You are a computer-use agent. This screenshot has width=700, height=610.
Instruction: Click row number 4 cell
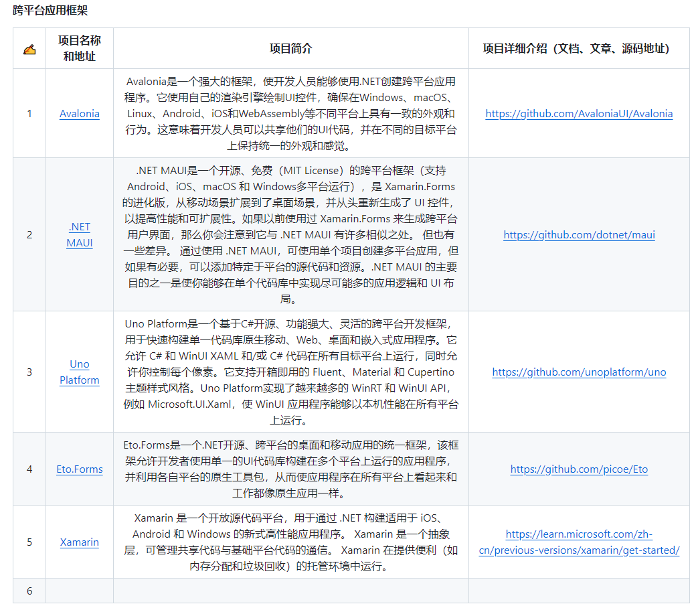(x=29, y=469)
